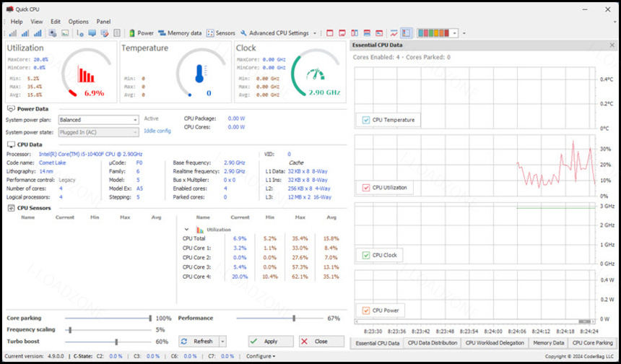
Task: Open Memory data from the toolbar
Action: 180,33
